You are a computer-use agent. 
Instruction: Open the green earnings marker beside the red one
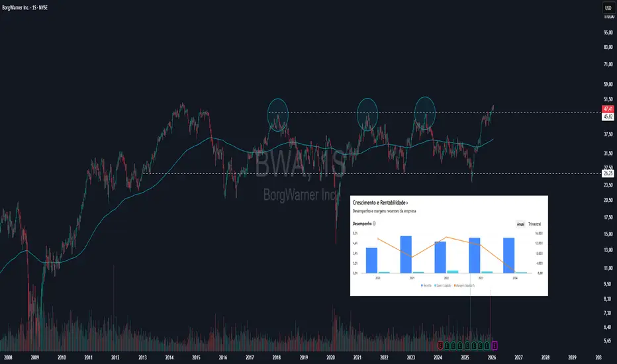pyautogui.click(x=447, y=345)
